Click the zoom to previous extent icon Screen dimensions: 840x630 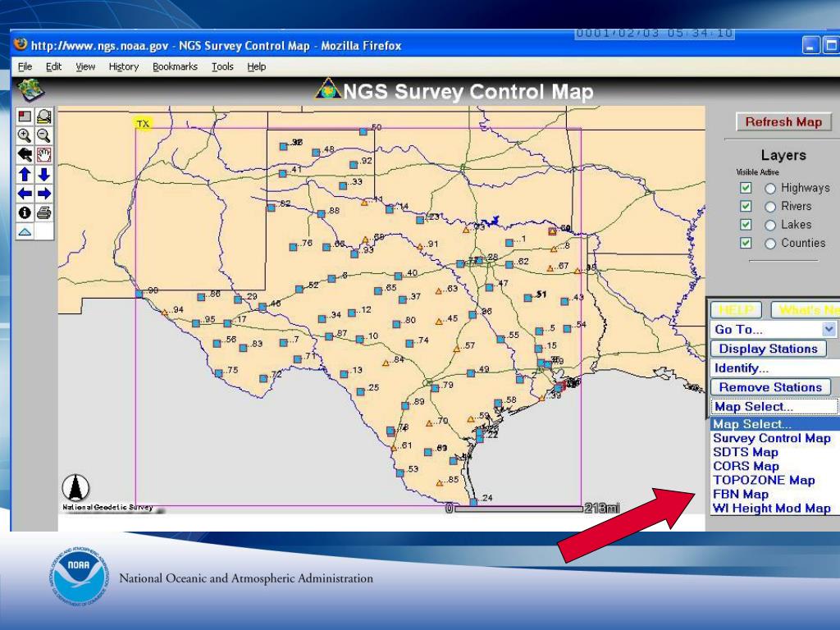(25, 155)
